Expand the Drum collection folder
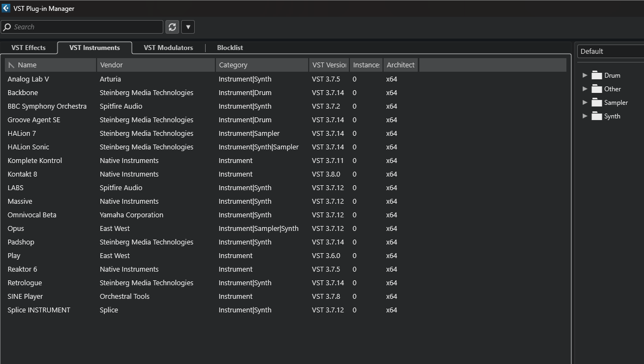 coord(585,76)
